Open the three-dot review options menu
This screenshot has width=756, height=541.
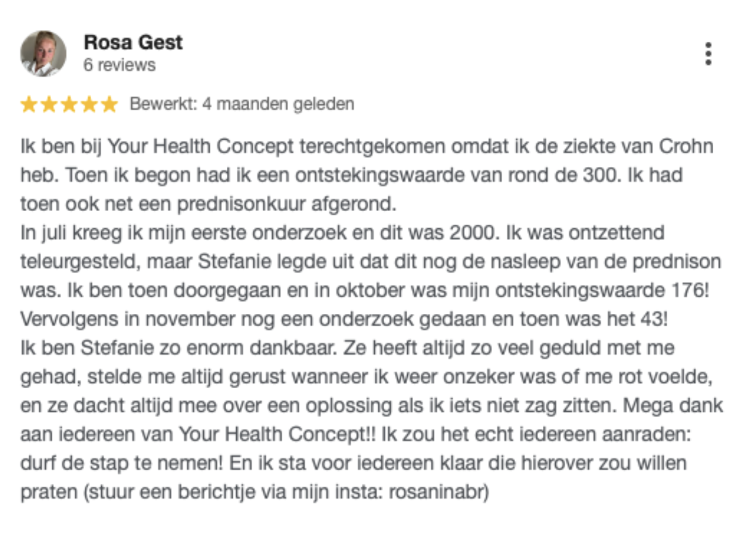708,54
